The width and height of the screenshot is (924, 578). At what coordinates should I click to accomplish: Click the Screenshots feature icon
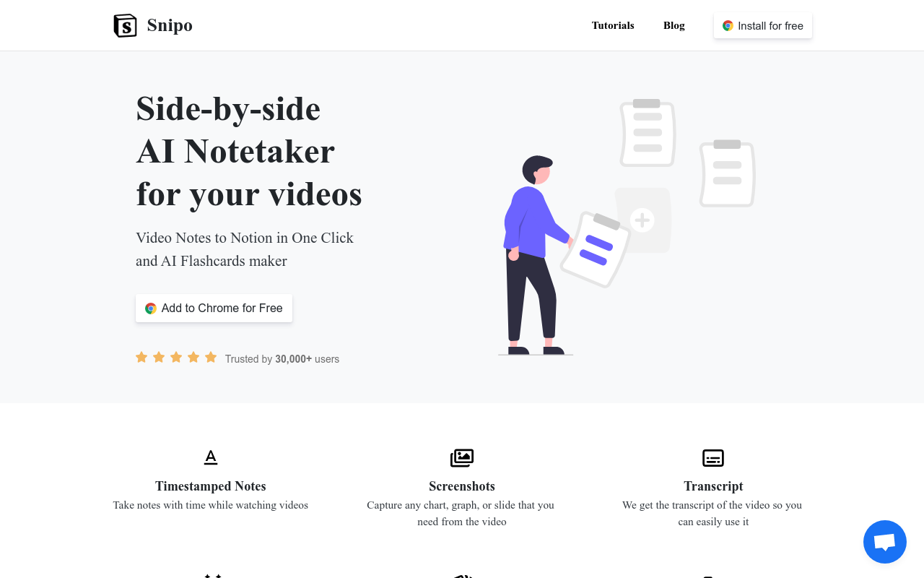click(462, 457)
